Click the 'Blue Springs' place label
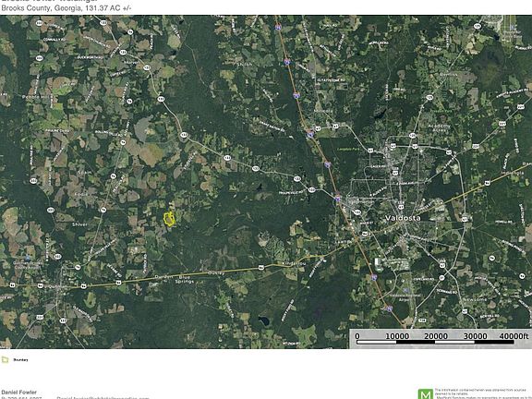Screen dimensions: 532x399 point(184,279)
